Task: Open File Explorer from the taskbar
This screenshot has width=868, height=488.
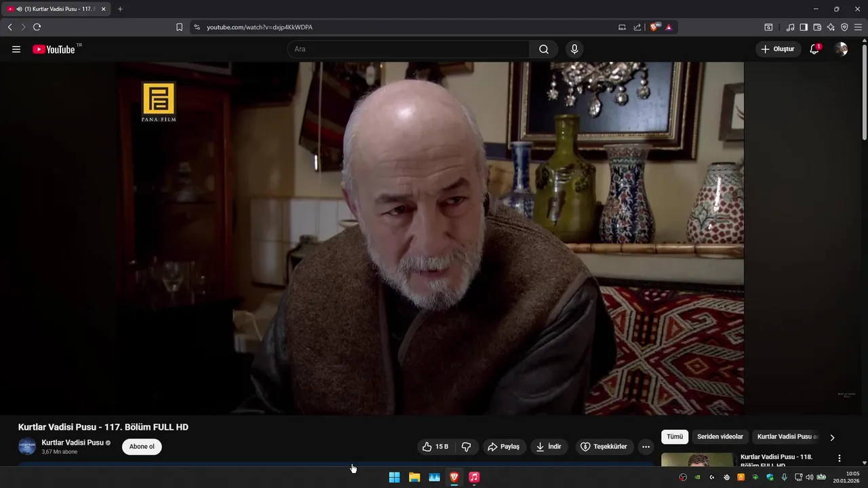Action: click(414, 477)
